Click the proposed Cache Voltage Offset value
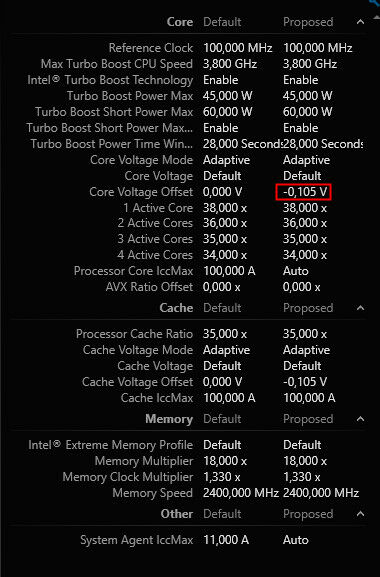The width and height of the screenshot is (380, 577). point(305,382)
